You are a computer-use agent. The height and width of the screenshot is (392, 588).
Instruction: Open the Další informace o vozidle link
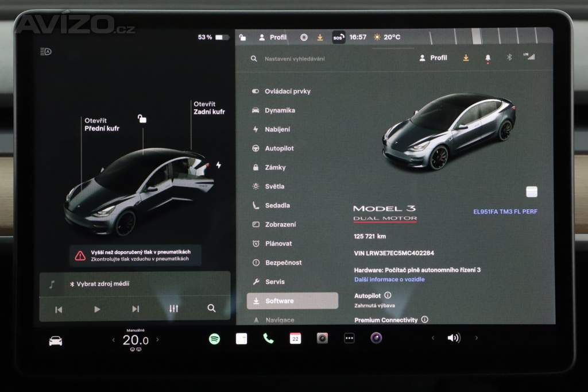[389, 279]
